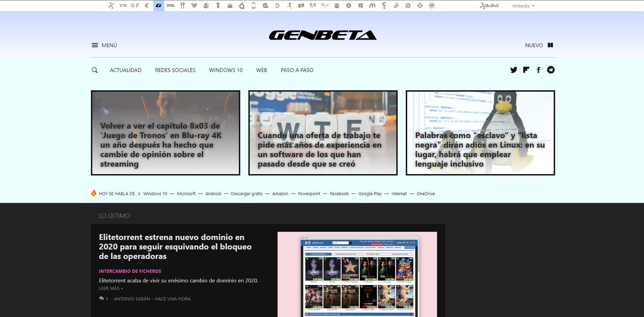Select PASO A PASO in navigation
Viewport: 644px width, 317px height.
(x=297, y=70)
